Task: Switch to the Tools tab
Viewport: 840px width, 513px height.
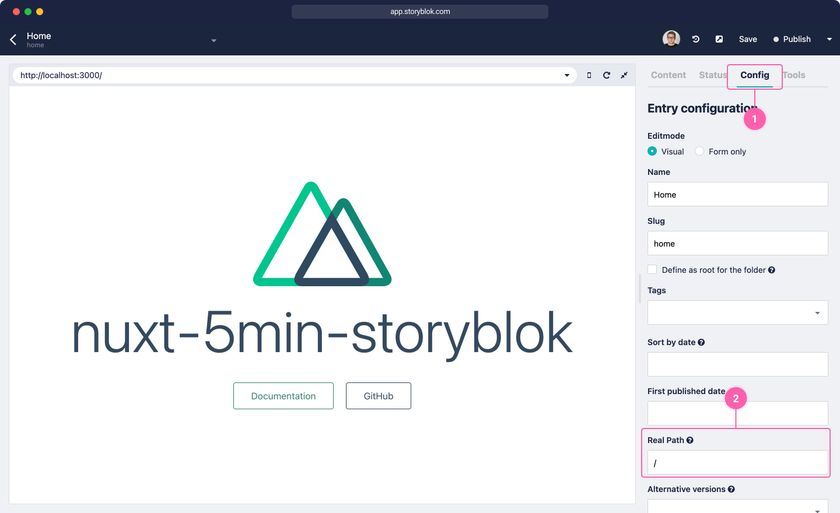Action: pos(794,75)
